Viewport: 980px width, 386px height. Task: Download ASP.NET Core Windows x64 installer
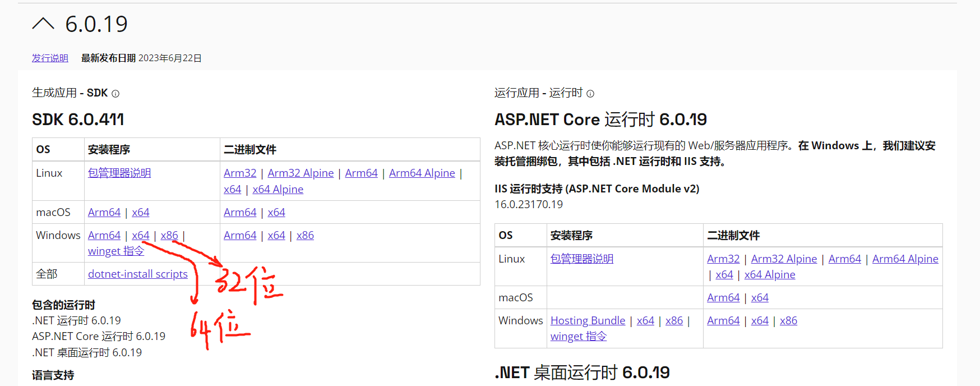645,320
